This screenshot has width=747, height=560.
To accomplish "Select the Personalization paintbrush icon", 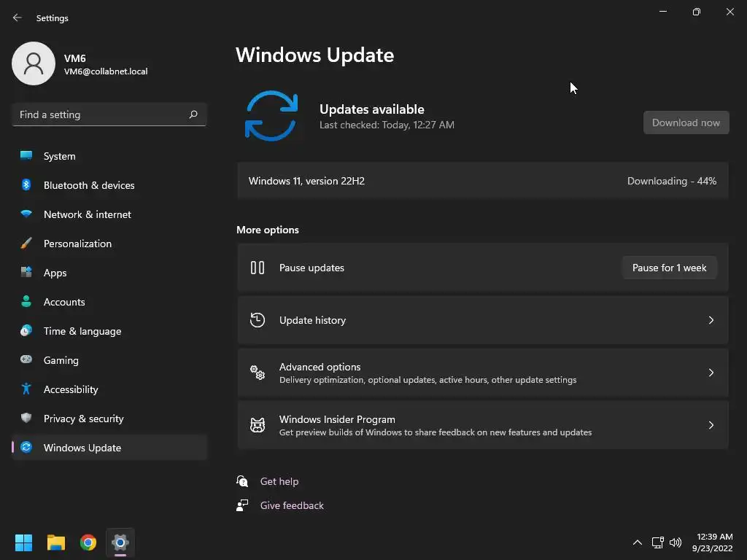I will 26,244.
